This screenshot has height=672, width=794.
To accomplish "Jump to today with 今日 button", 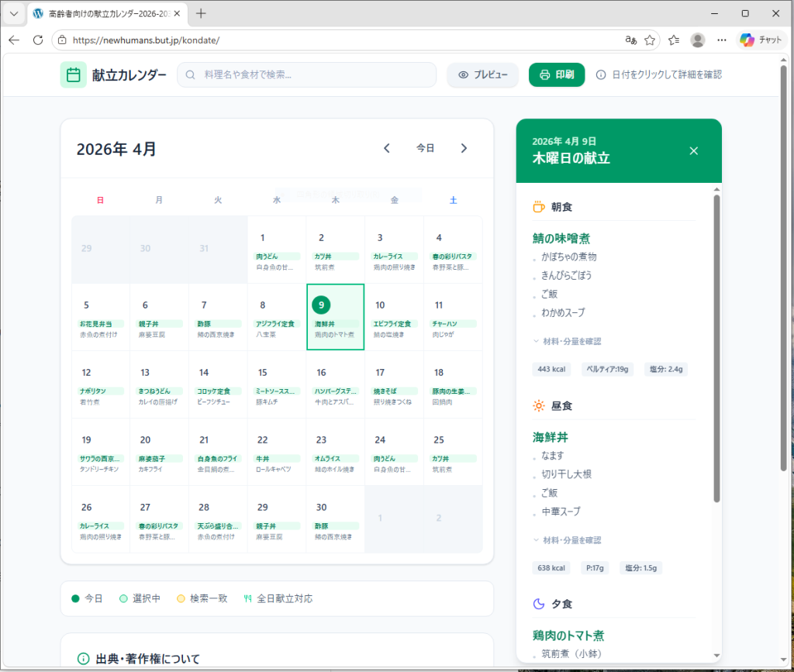I will pyautogui.click(x=425, y=148).
